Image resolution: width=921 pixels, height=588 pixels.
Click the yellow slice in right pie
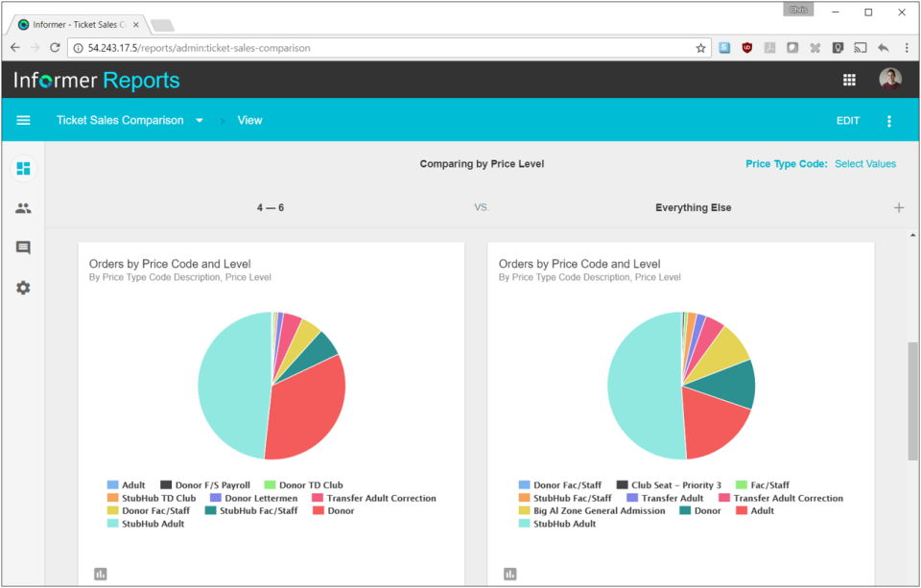coord(722,354)
